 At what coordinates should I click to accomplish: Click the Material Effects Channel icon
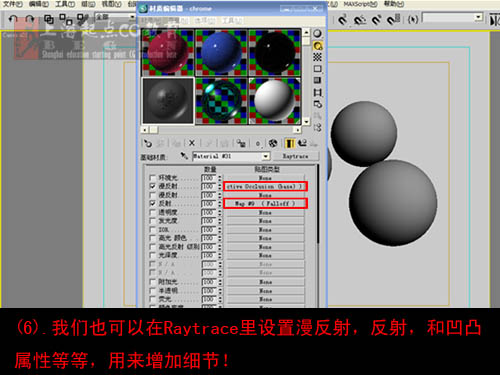click(258, 143)
